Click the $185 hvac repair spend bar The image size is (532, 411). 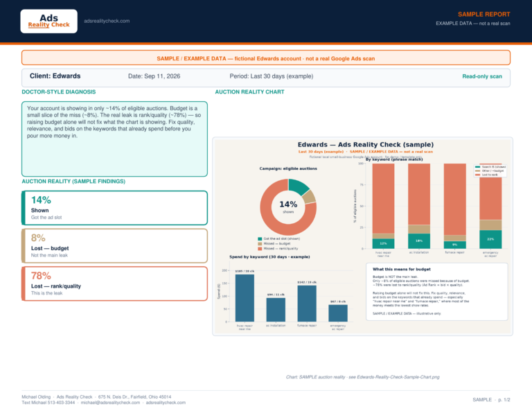tap(245, 298)
